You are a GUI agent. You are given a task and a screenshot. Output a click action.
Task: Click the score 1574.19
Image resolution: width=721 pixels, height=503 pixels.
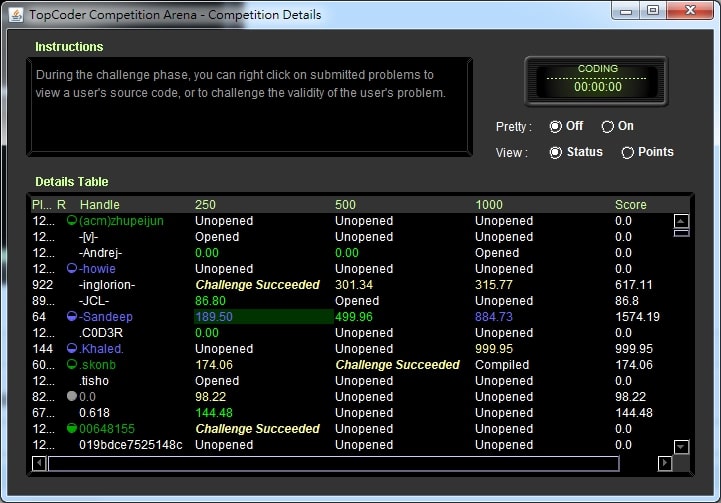[x=637, y=316]
